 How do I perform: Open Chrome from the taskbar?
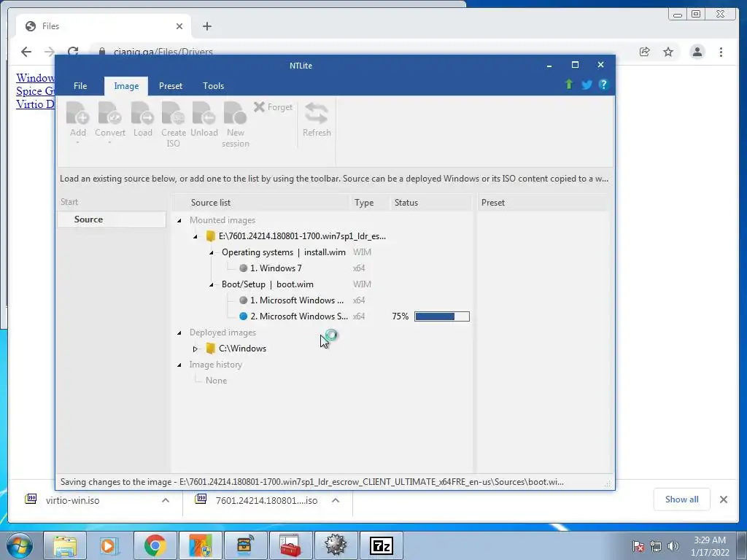[x=155, y=545]
